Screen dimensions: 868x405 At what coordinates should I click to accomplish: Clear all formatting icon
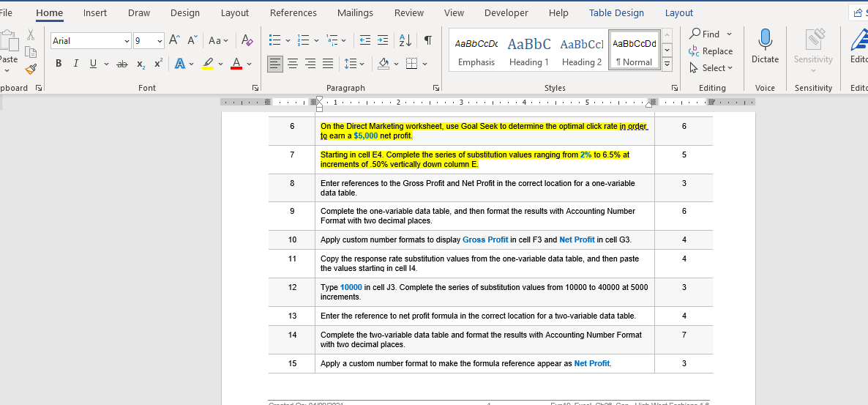point(247,40)
